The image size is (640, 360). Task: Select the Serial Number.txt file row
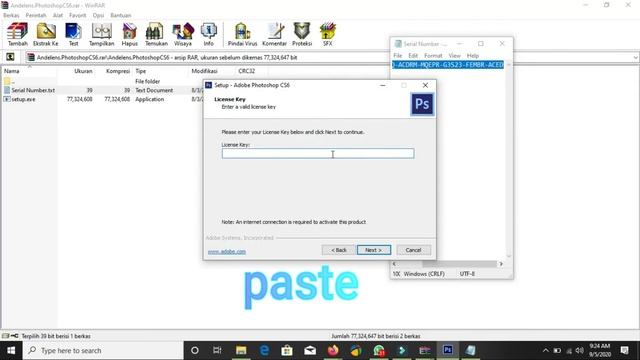point(102,90)
